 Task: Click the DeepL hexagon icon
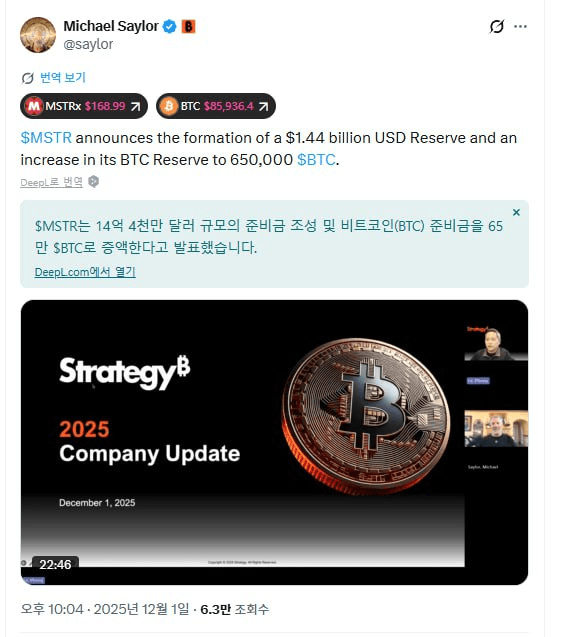pyautogui.click(x=94, y=182)
